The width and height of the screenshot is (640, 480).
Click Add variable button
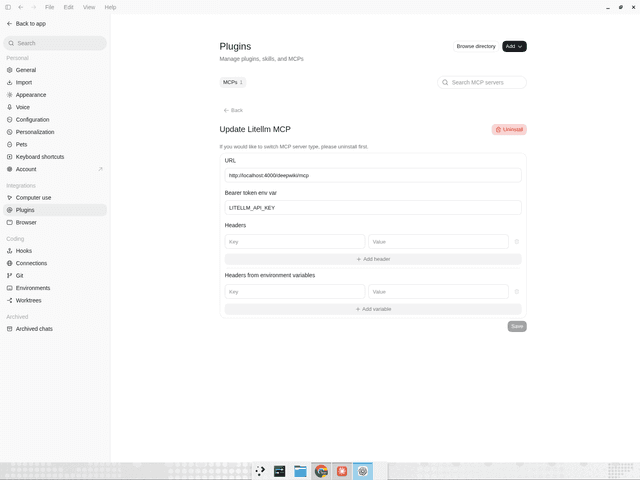coord(373,309)
